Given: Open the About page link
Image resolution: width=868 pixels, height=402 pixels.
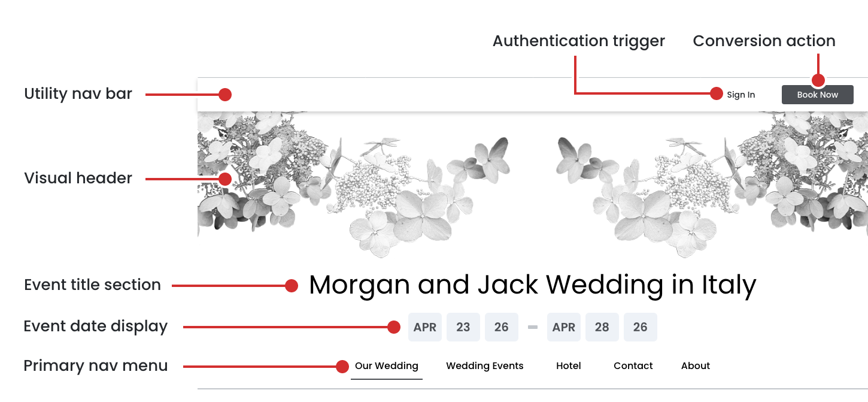Looking at the screenshot, I should [x=695, y=366].
